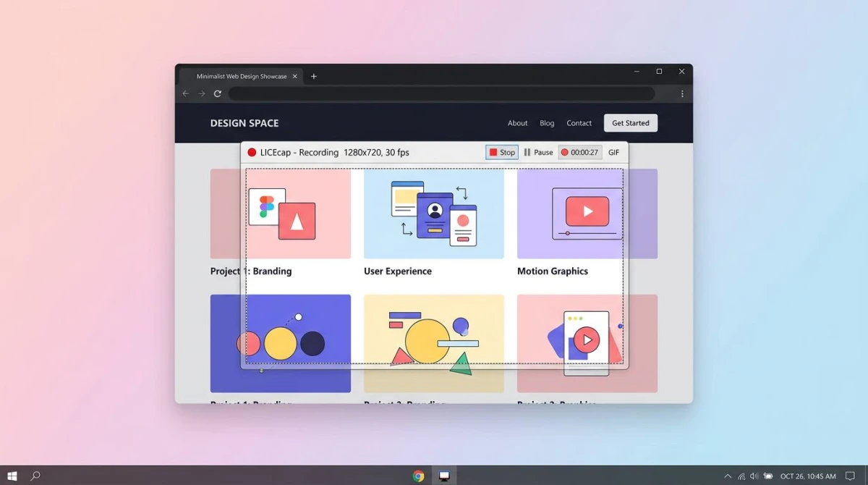Close the Minimalist Web Design Showcase tab
This screenshot has height=485, width=868.
pos(294,76)
